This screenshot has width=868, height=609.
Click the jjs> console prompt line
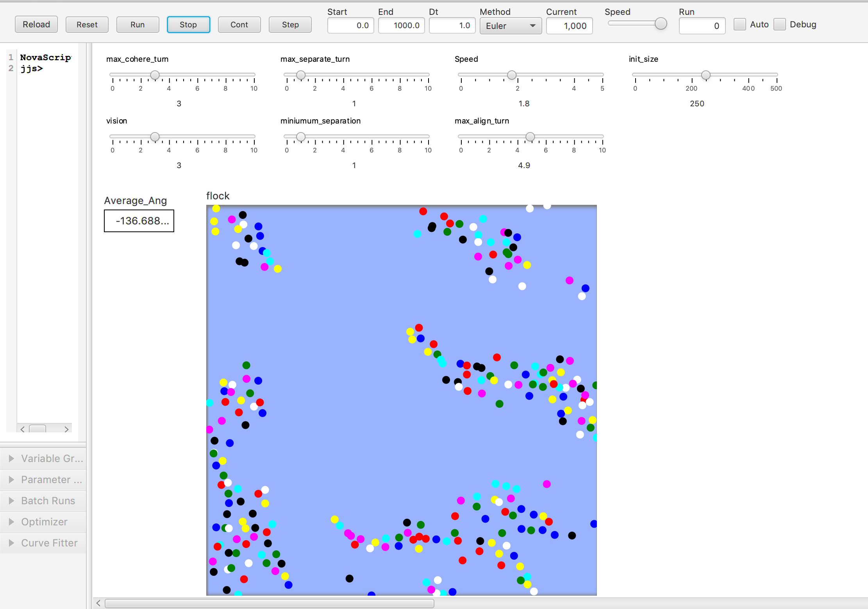32,68
